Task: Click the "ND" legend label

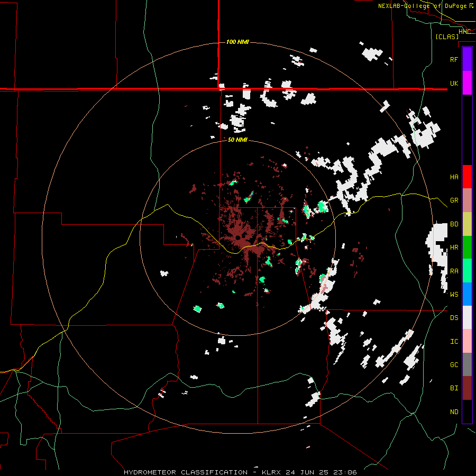Action: pos(454,412)
